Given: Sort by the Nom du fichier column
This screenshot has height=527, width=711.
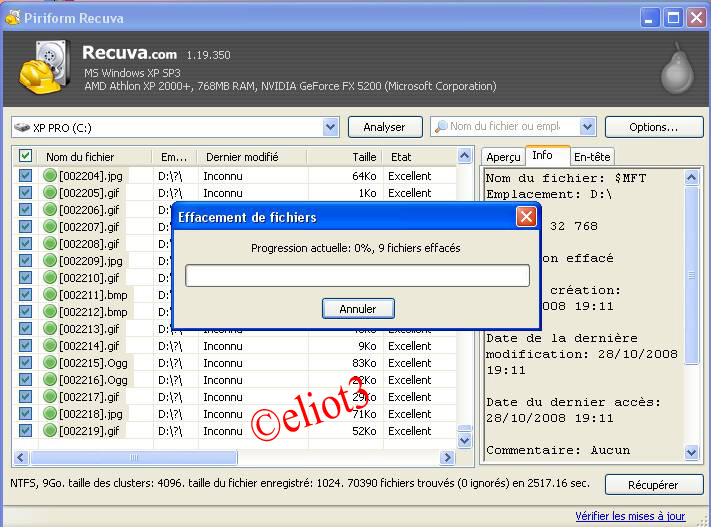Looking at the screenshot, I should pos(94,157).
